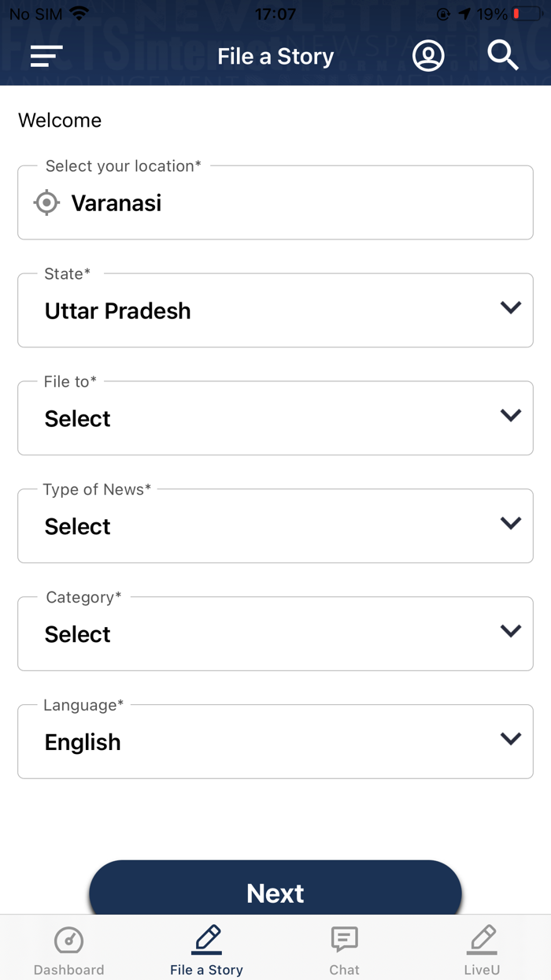Tap the Chat bubble icon

pos(344,940)
